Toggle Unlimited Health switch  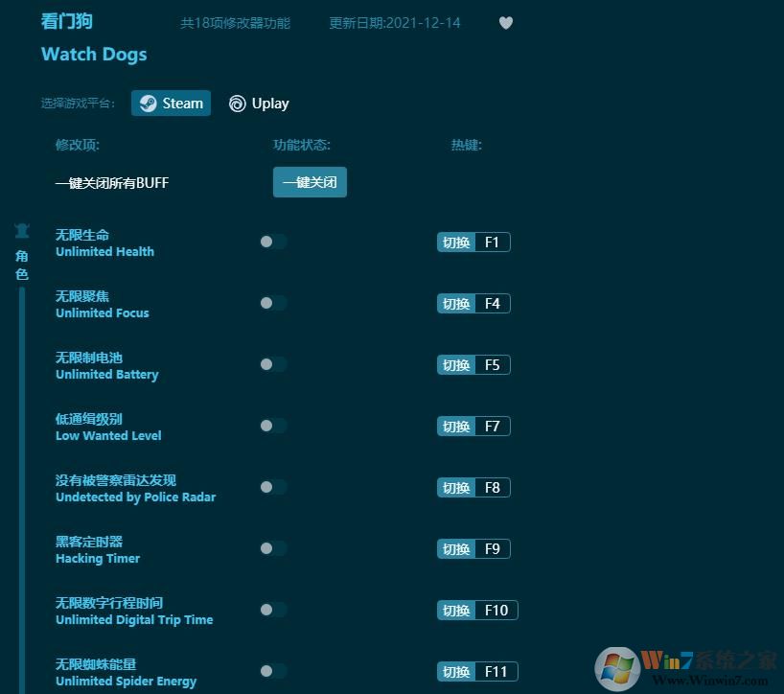pos(273,242)
